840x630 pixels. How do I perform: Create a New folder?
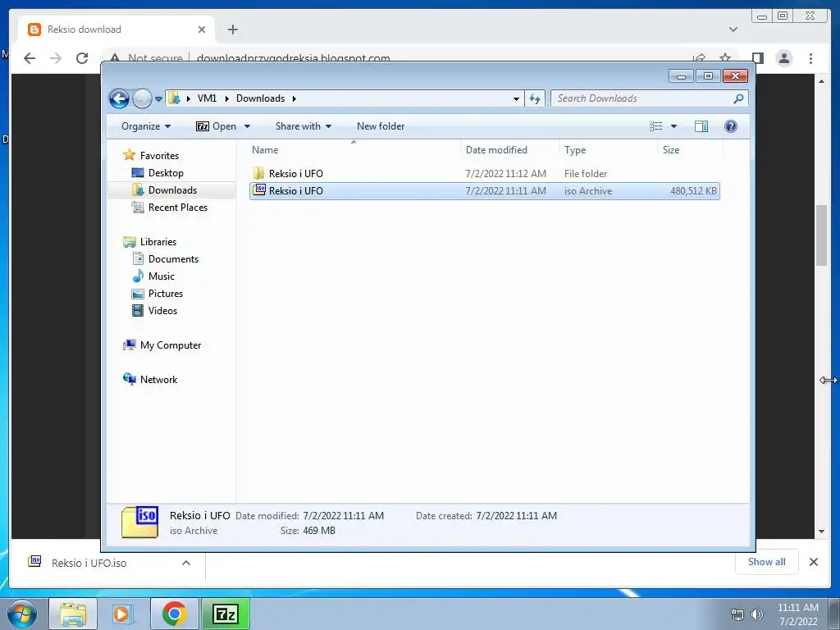tap(381, 126)
